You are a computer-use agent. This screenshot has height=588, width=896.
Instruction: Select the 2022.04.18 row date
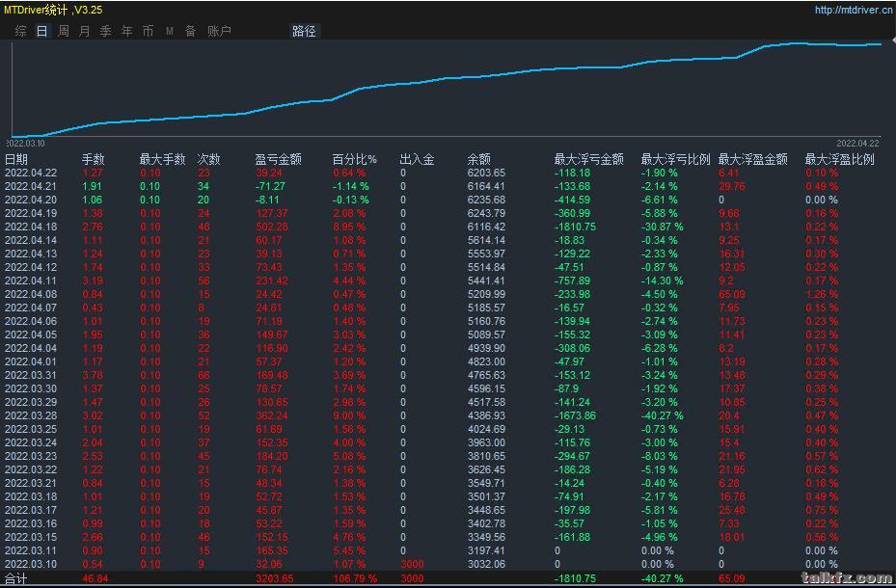(x=31, y=227)
